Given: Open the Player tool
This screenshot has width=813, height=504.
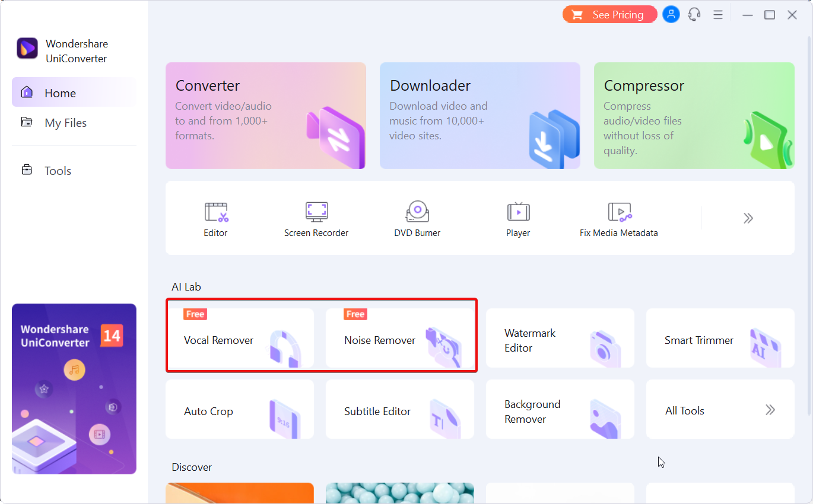Looking at the screenshot, I should [x=518, y=219].
